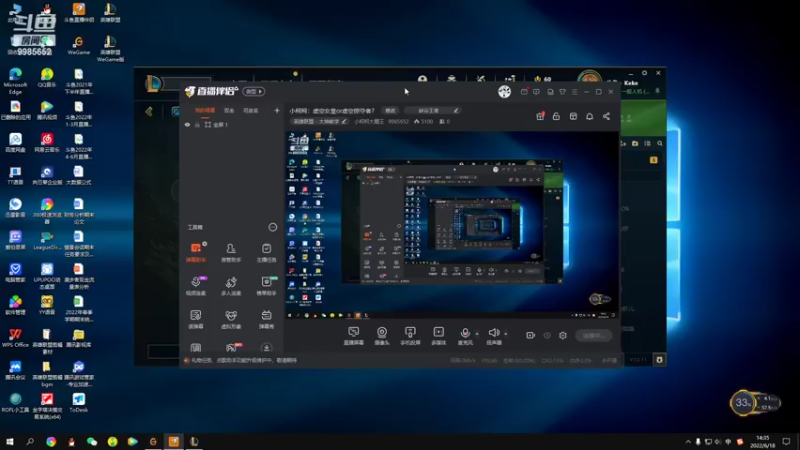Add a 摄像头 camera source
The height and width of the screenshot is (450, 800).
tap(382, 336)
